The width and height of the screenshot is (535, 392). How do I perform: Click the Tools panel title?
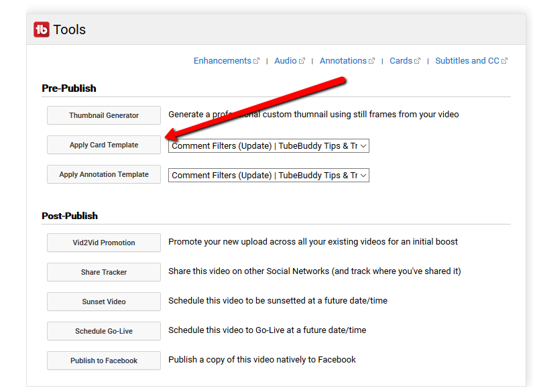69,29
